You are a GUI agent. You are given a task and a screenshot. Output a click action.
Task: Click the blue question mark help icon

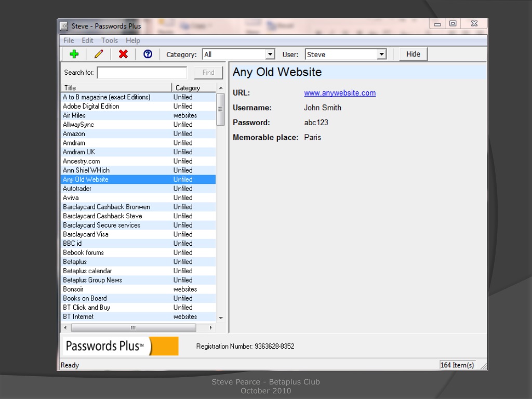coord(148,54)
